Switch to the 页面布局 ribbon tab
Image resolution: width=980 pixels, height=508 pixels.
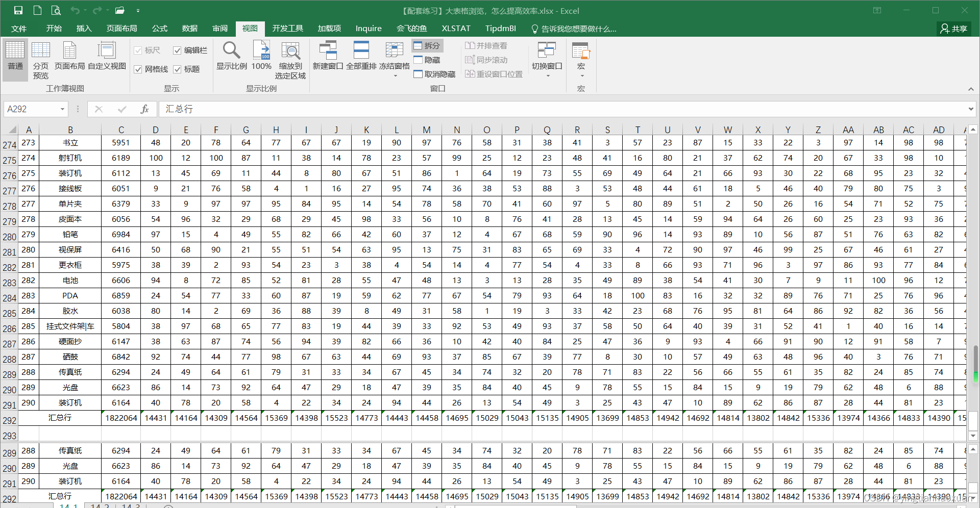tap(121, 29)
